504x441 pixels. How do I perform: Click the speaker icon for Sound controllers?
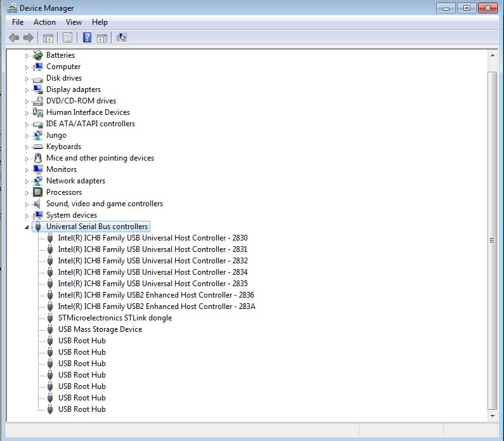pos(37,204)
